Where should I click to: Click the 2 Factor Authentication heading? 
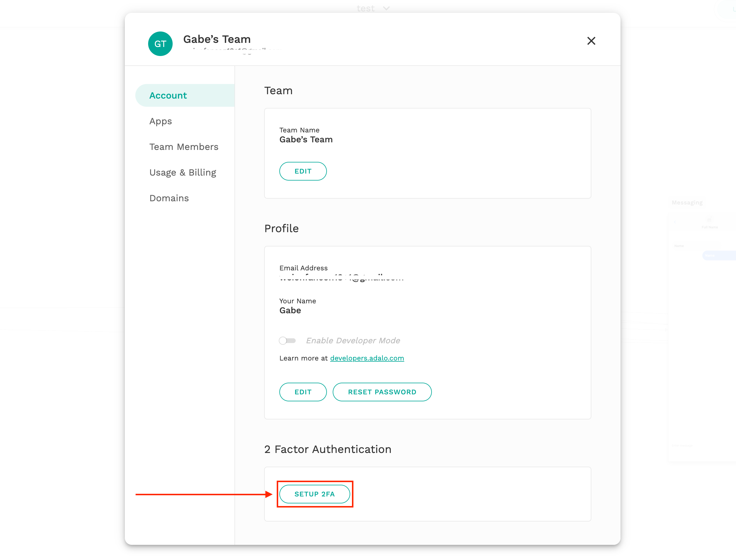pyautogui.click(x=327, y=449)
